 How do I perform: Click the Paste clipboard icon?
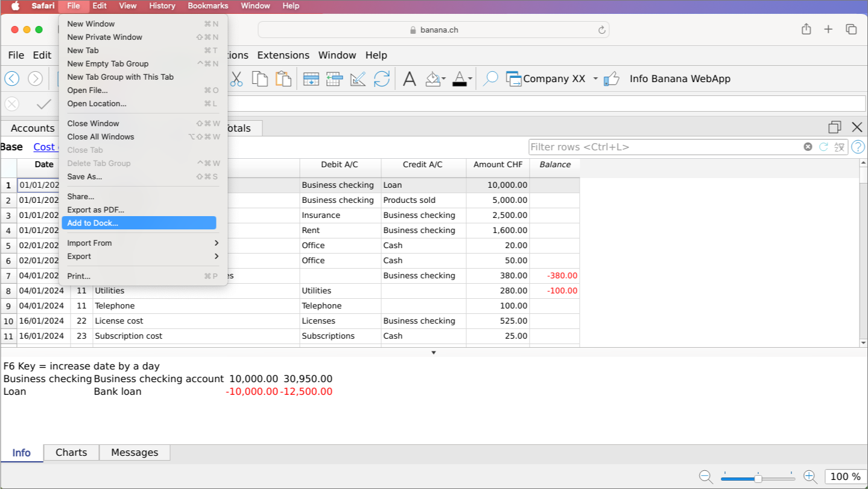click(x=283, y=79)
